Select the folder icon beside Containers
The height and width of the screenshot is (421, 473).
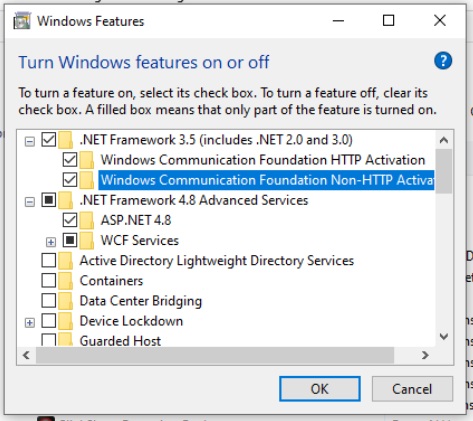(65, 281)
